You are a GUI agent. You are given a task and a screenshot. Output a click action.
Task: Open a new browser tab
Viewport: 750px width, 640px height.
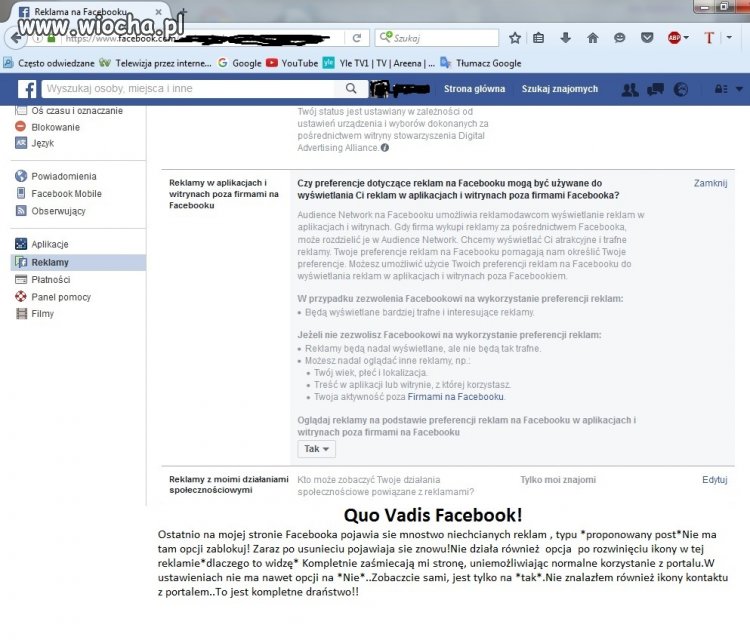pyautogui.click(x=182, y=11)
